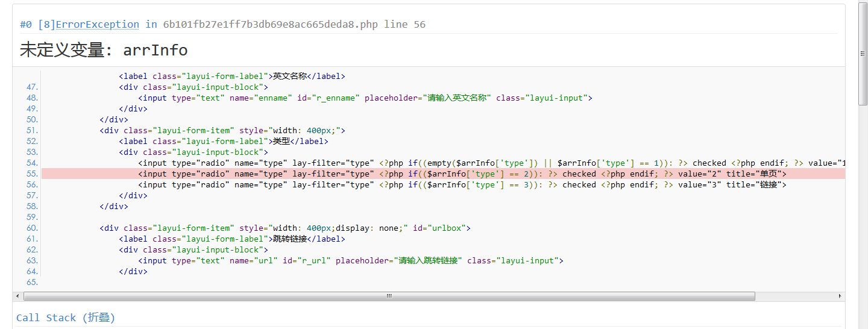Click line number 47 in gutter

[32, 87]
